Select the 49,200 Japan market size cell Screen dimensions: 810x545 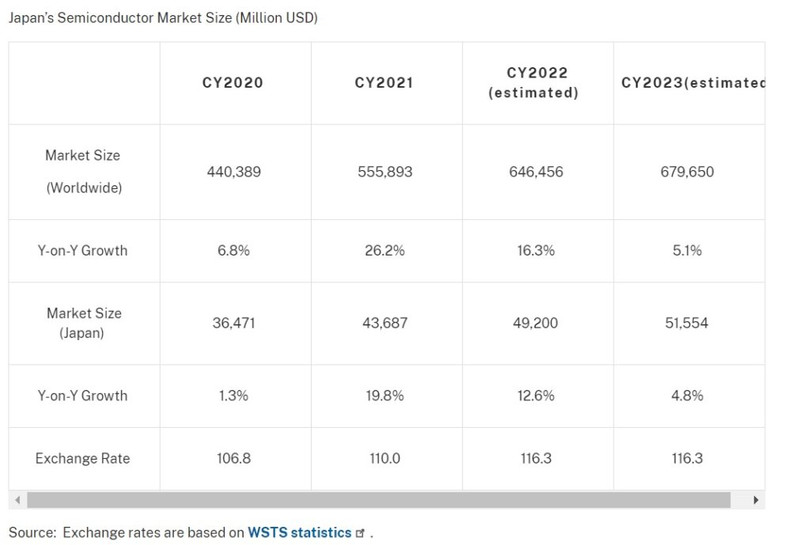point(535,323)
